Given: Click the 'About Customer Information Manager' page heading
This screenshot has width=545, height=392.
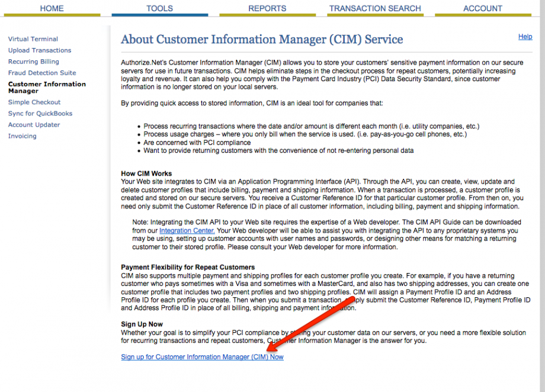Looking at the screenshot, I should (262, 40).
